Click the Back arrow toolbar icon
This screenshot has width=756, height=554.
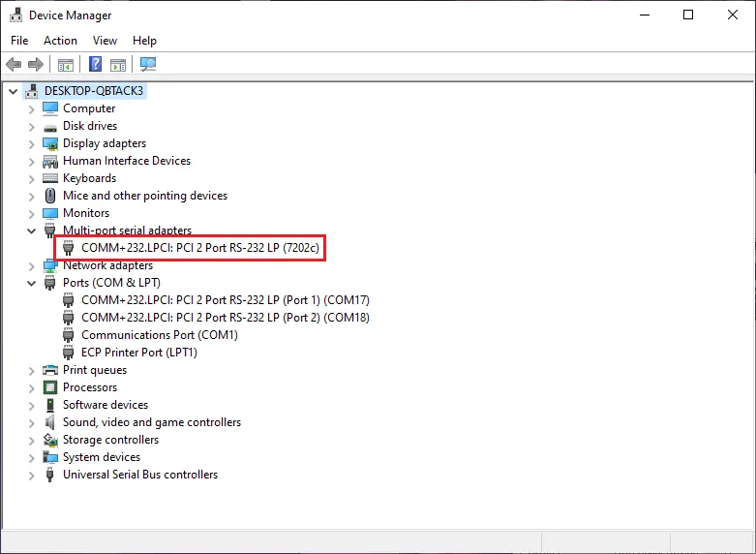point(14,64)
